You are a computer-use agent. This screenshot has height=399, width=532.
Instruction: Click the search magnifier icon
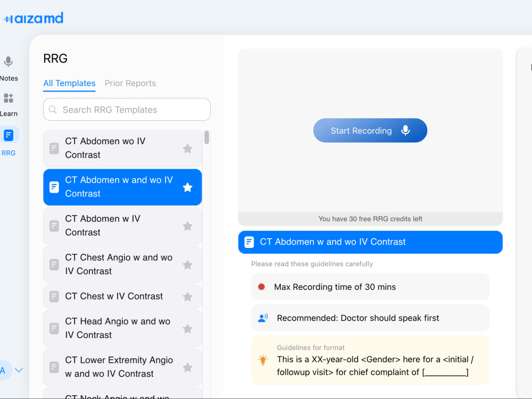pos(53,110)
